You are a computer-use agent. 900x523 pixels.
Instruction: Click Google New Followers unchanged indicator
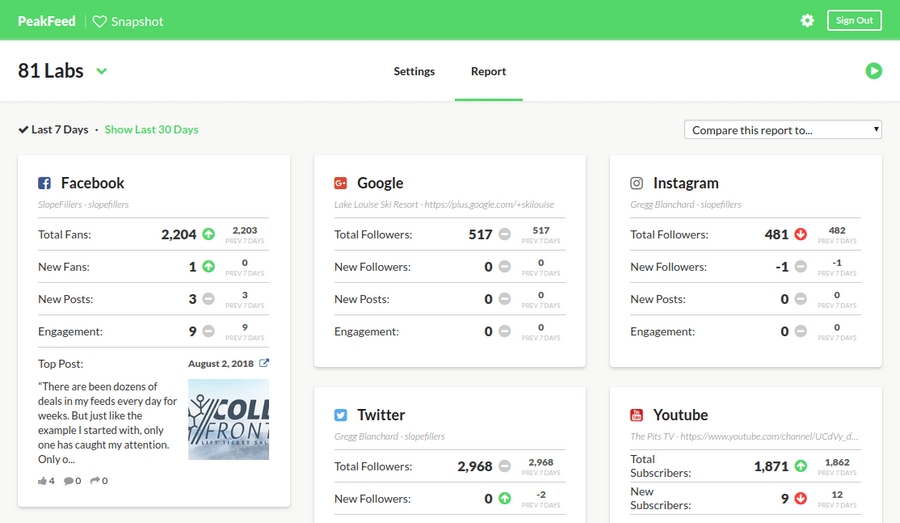point(505,266)
